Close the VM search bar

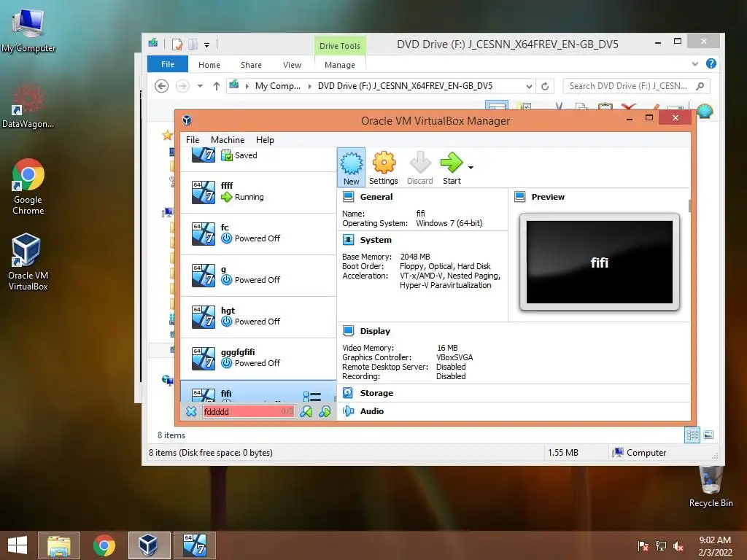[x=191, y=411]
